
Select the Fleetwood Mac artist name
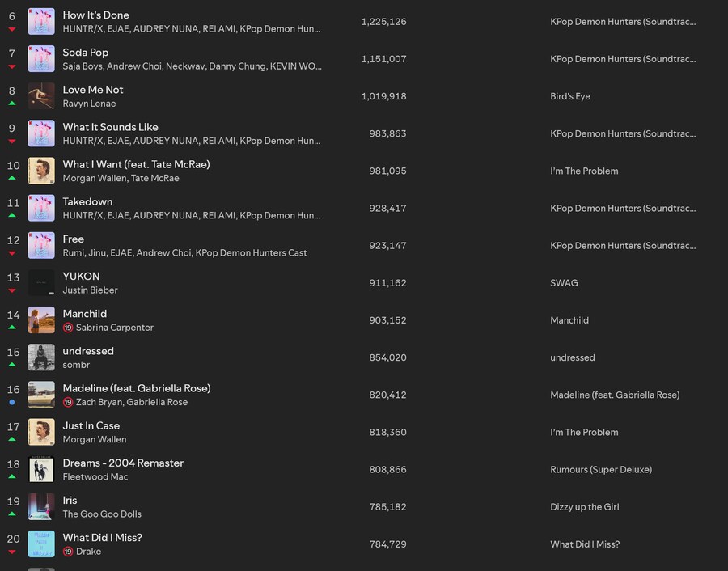(95, 476)
